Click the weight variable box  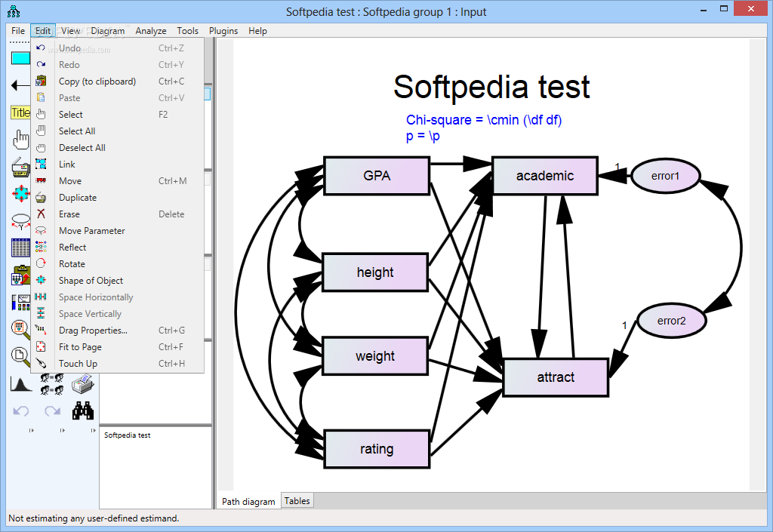[375, 356]
